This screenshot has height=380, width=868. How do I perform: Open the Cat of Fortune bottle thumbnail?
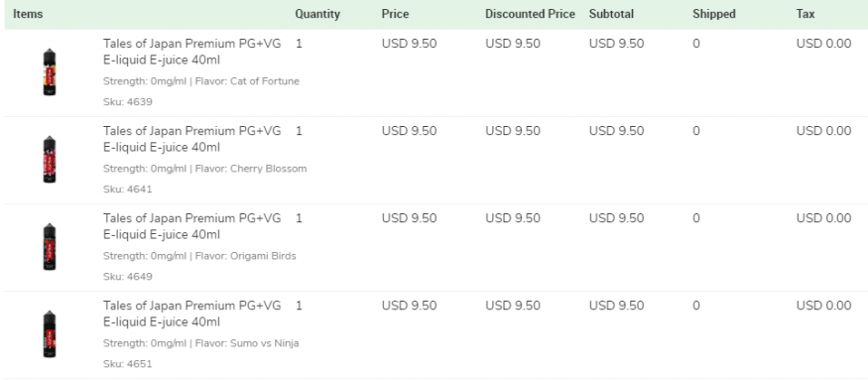50,72
